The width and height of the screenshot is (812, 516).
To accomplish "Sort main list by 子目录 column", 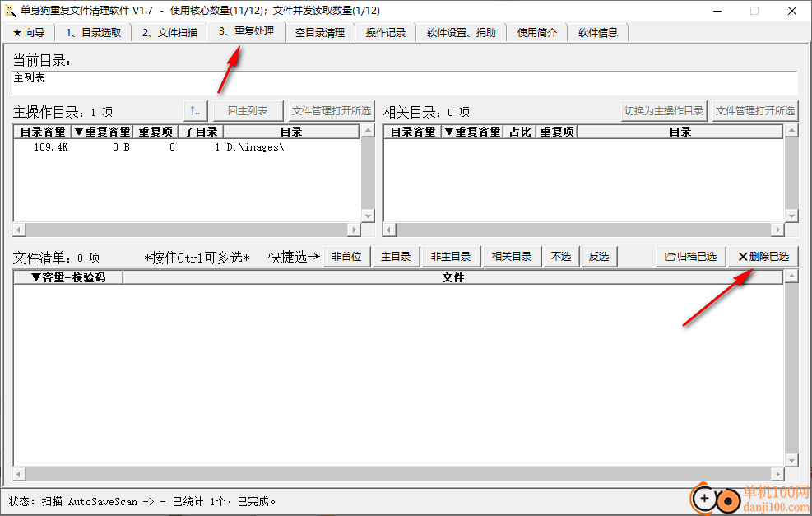I will pyautogui.click(x=201, y=132).
